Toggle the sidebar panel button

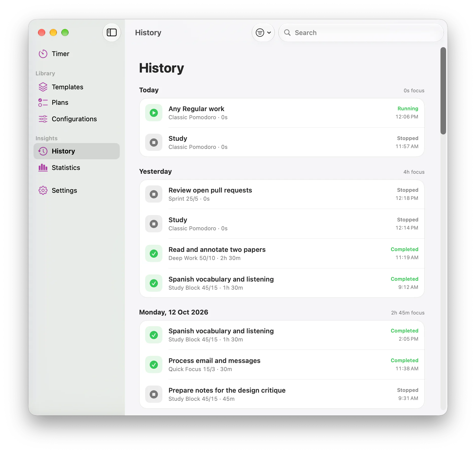[x=112, y=32]
